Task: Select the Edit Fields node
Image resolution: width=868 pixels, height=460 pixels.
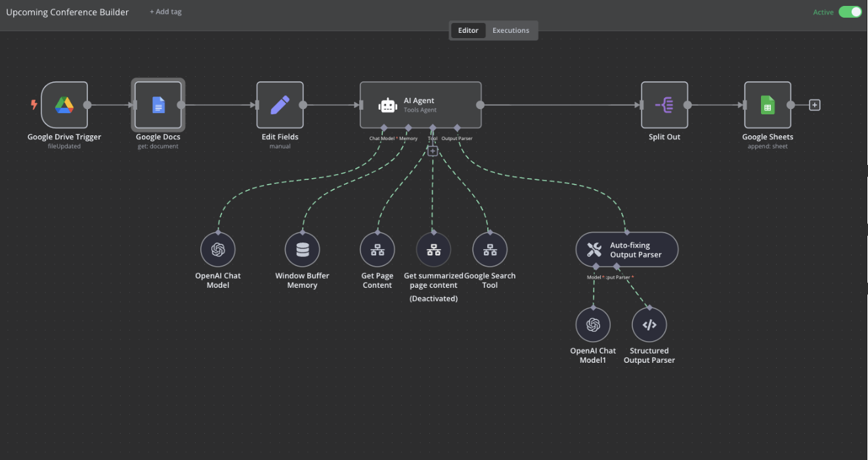Action: pyautogui.click(x=280, y=104)
